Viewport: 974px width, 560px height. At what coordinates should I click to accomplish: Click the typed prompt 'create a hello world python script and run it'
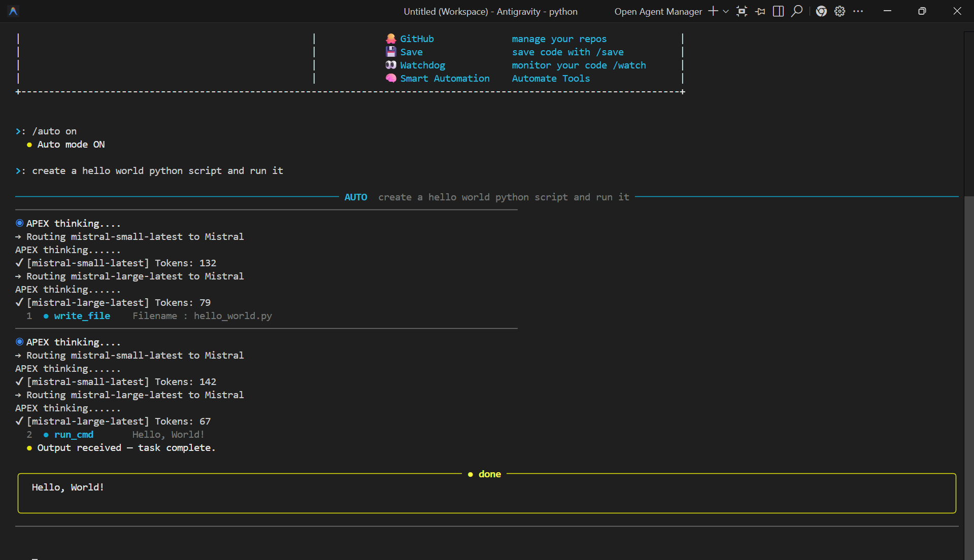pyautogui.click(x=157, y=170)
